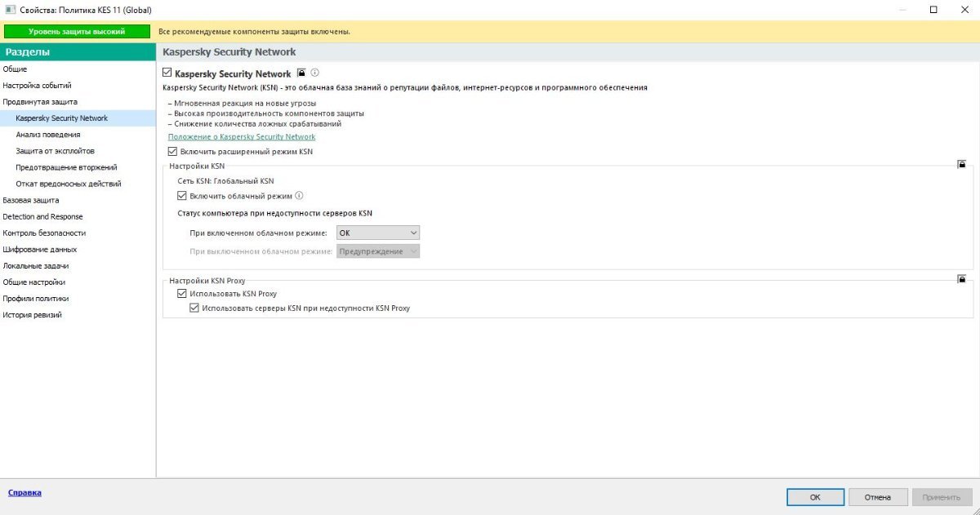This screenshot has height=515, width=980.
Task: Toggle Включить расширенный режим KSN checkbox
Action: point(172,151)
